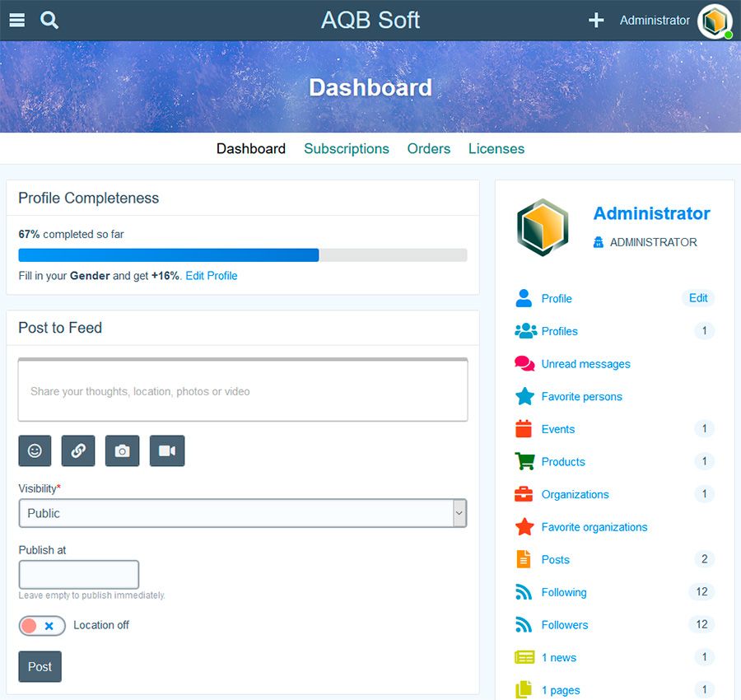Viewport: 741px width, 700px height.
Task: Add video with the camcorder icon
Action: (x=167, y=450)
